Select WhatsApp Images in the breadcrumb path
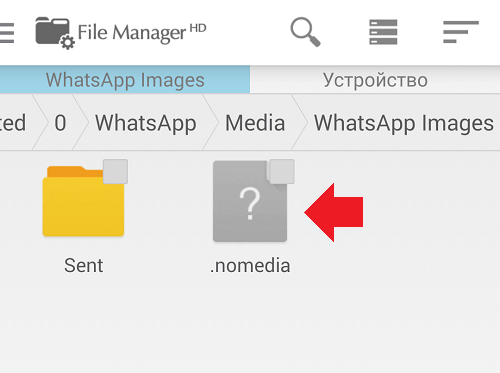The width and height of the screenshot is (500, 373). pos(404,123)
